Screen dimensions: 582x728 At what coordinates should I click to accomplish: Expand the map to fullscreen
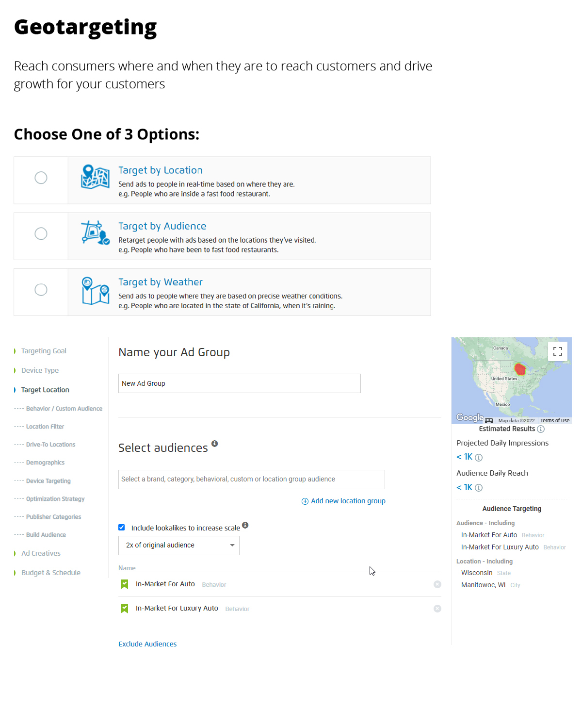click(x=557, y=351)
